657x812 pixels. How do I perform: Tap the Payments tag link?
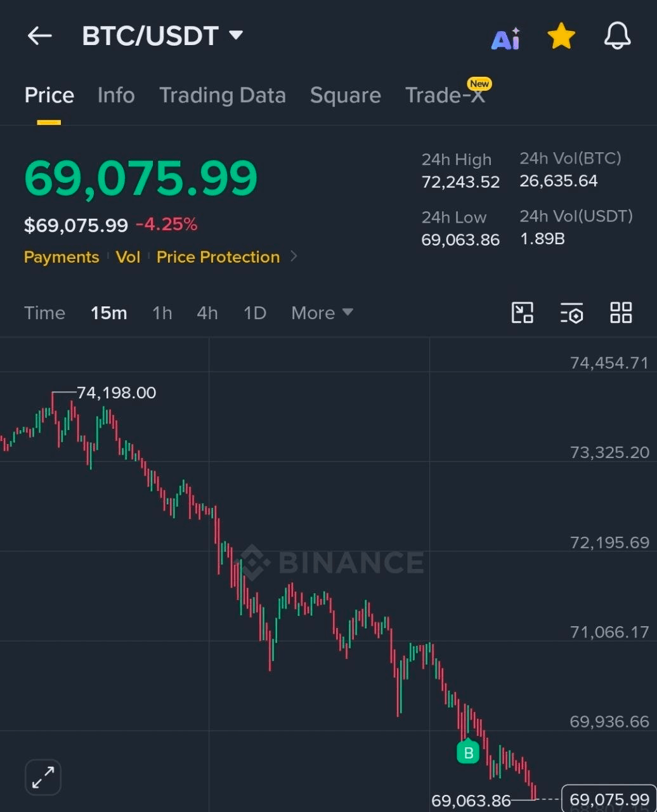[62, 257]
